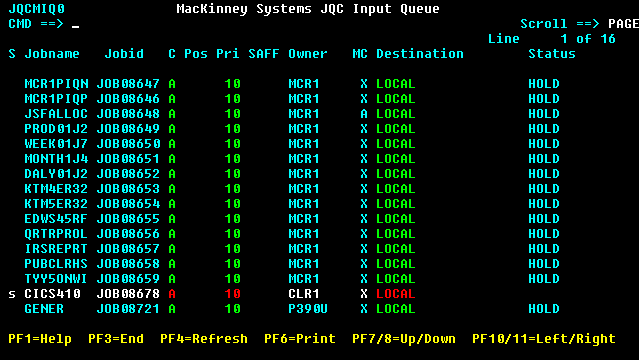Click the PF7/8=Up/Down key label

pos(403,339)
